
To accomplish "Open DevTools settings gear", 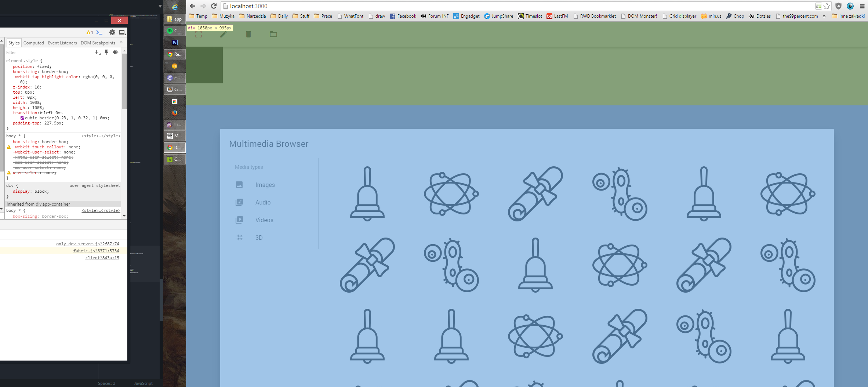I will pyautogui.click(x=112, y=32).
